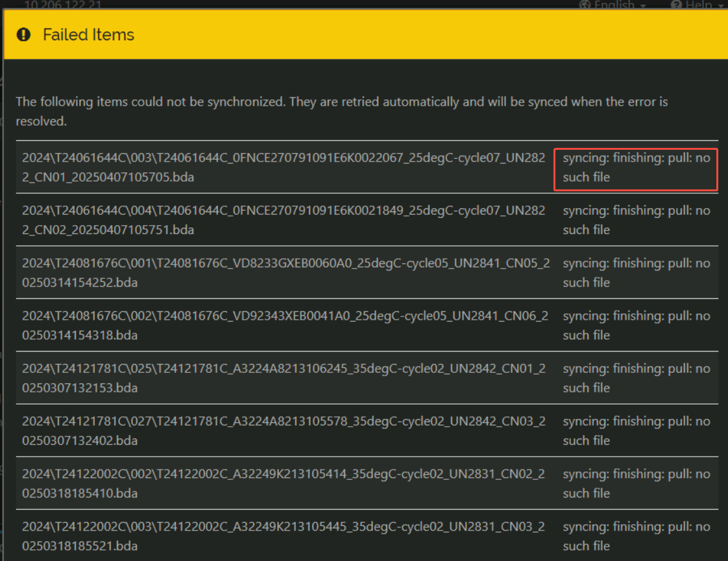The image size is (728, 561).
Task: Select file path ending CN01_20250307132153.bda
Action: pos(284,378)
